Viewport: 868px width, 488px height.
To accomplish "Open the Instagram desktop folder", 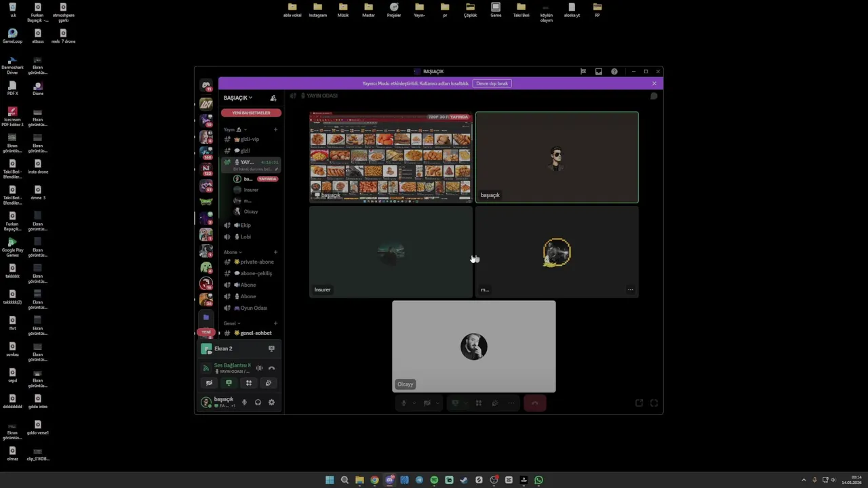I will [x=317, y=10].
